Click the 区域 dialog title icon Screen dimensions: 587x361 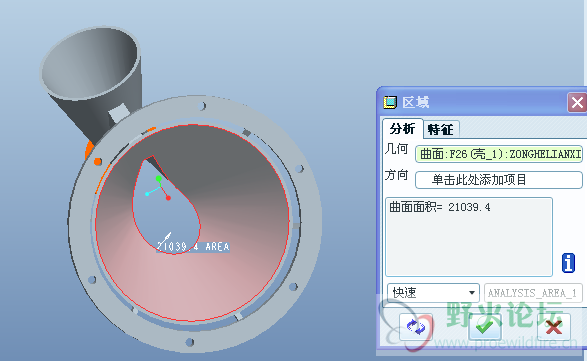[x=390, y=102]
